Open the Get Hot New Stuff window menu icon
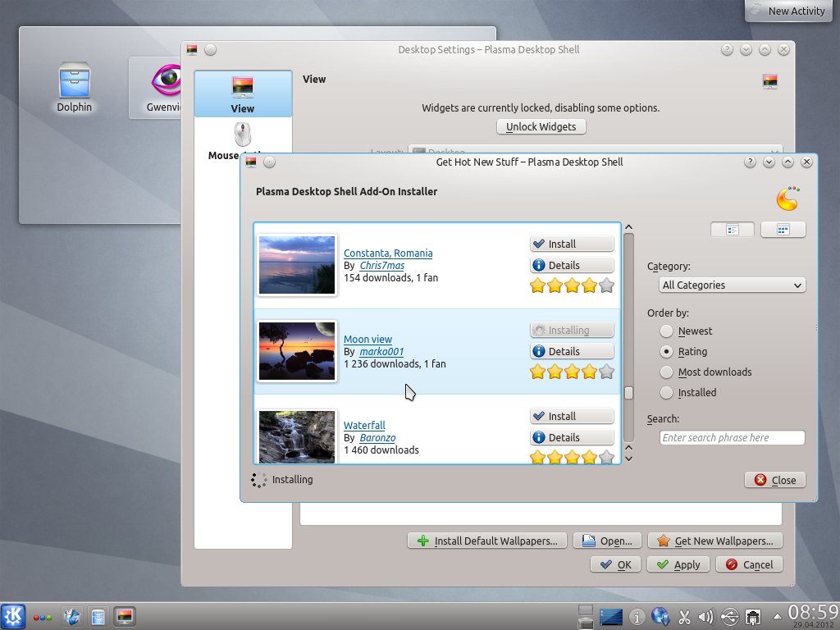Screen dimensions: 840x630 (251, 162)
